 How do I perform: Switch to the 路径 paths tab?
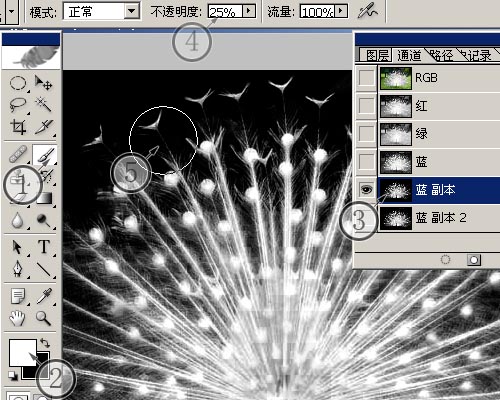[x=440, y=55]
